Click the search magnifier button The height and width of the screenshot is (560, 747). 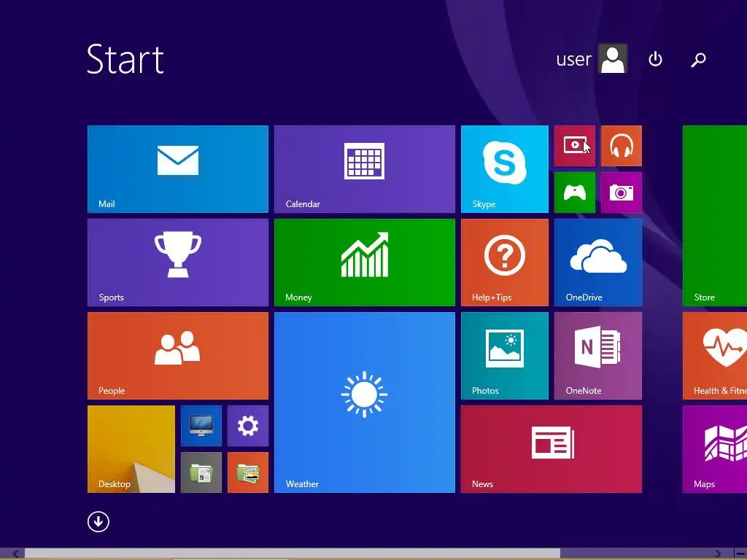click(698, 60)
